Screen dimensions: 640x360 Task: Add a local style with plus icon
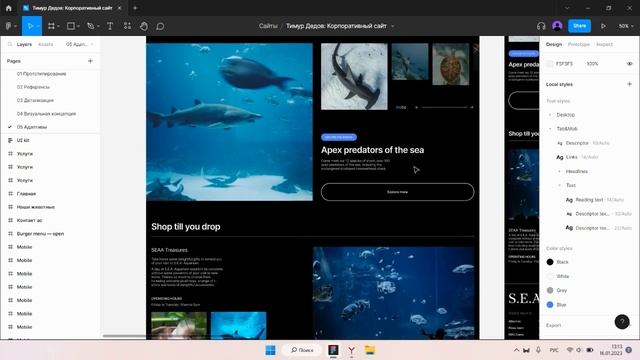[x=629, y=84]
